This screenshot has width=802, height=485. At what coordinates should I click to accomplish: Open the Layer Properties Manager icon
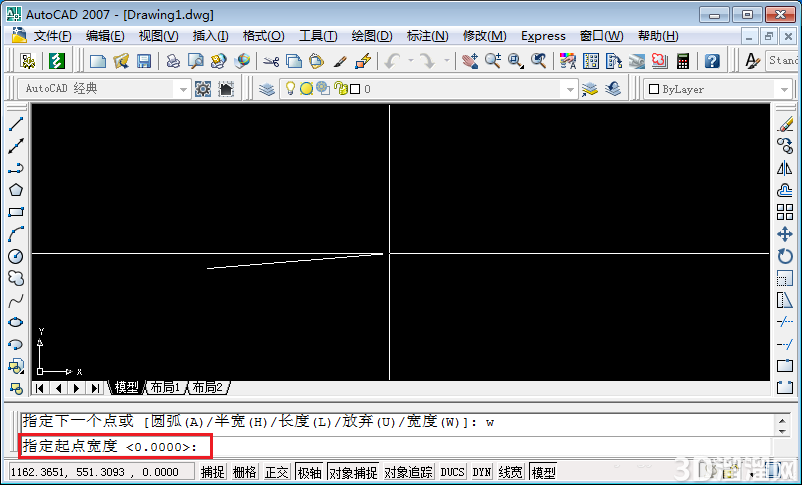[x=266, y=89]
